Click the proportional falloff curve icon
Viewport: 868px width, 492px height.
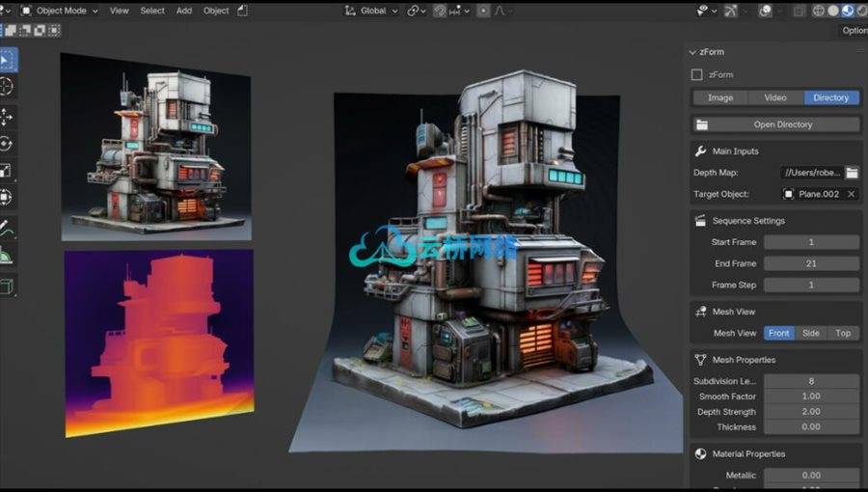[x=500, y=11]
